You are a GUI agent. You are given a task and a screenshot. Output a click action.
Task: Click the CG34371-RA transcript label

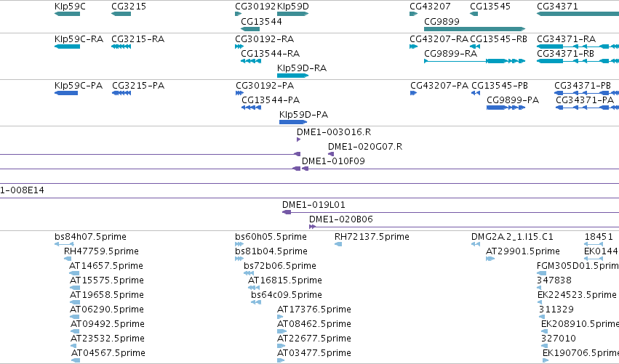click(x=567, y=39)
